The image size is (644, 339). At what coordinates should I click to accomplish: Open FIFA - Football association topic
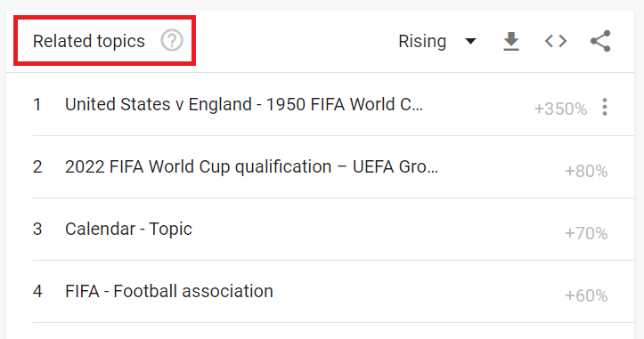[169, 291]
